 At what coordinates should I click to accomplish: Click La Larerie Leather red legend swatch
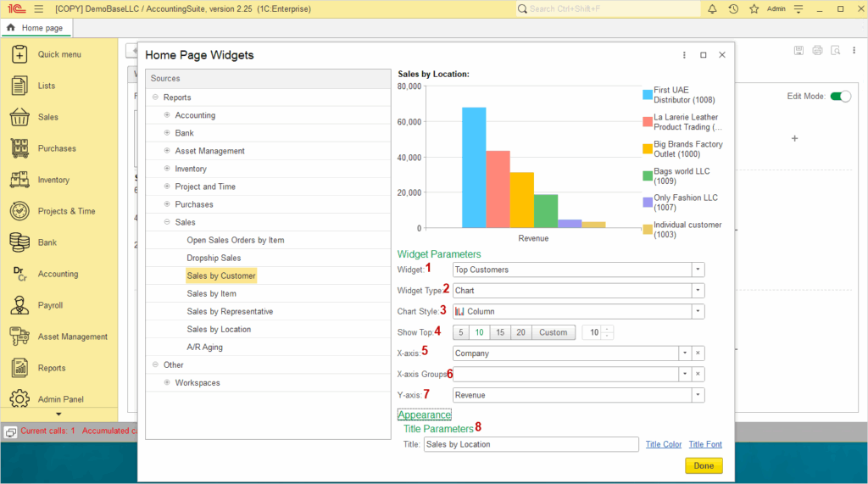(x=647, y=122)
